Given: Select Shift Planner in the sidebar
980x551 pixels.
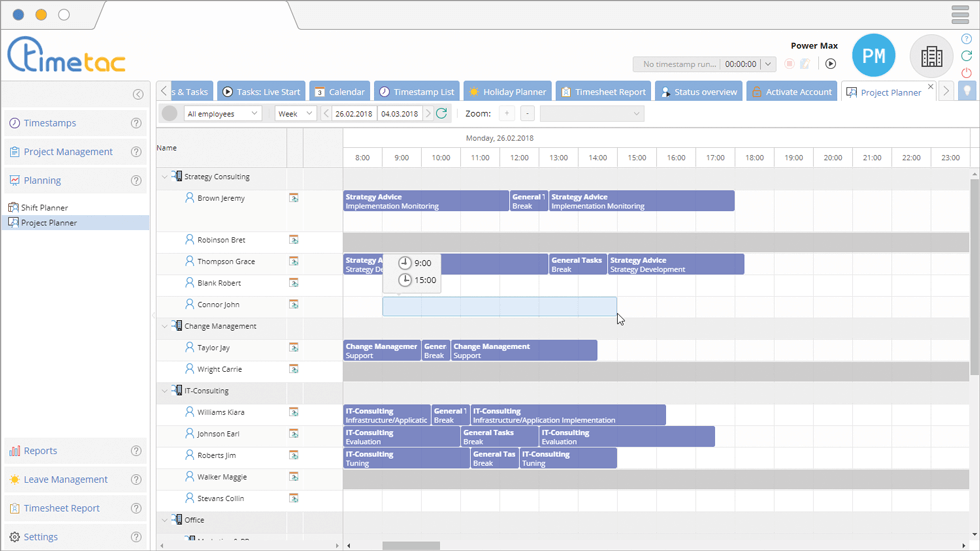Looking at the screenshot, I should (45, 208).
